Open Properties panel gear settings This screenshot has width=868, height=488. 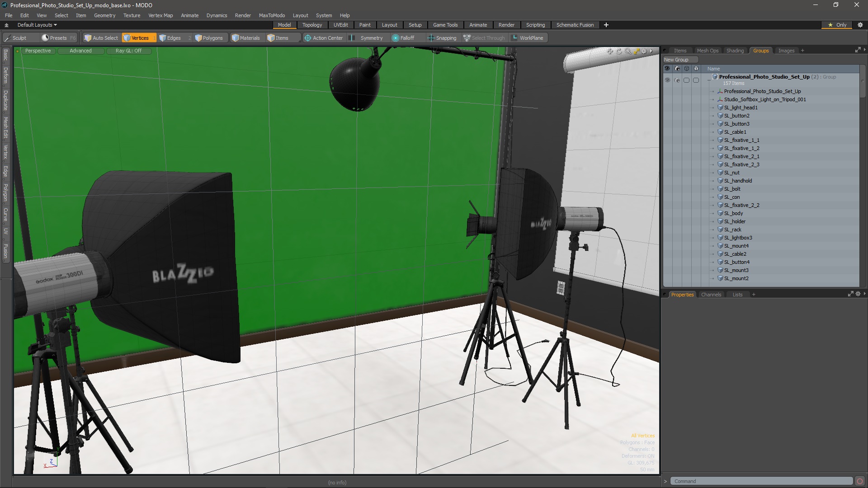pyautogui.click(x=858, y=294)
